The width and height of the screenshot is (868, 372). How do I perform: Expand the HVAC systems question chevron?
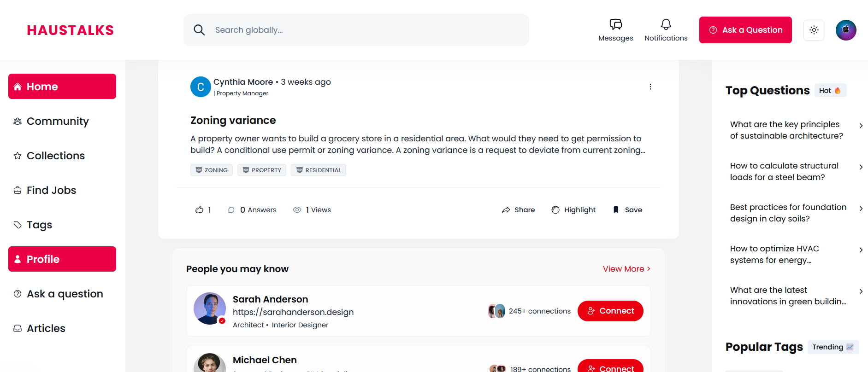point(861,250)
